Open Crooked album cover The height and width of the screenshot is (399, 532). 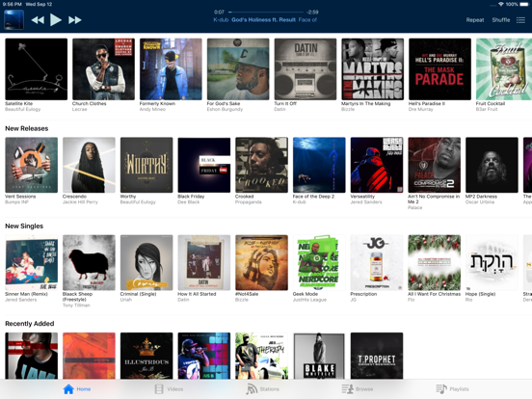[261, 165]
